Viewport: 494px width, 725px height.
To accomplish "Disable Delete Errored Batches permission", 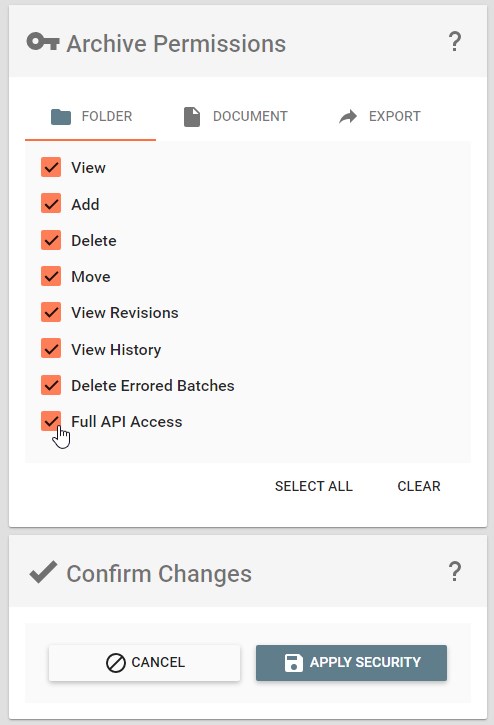I will 51,385.
